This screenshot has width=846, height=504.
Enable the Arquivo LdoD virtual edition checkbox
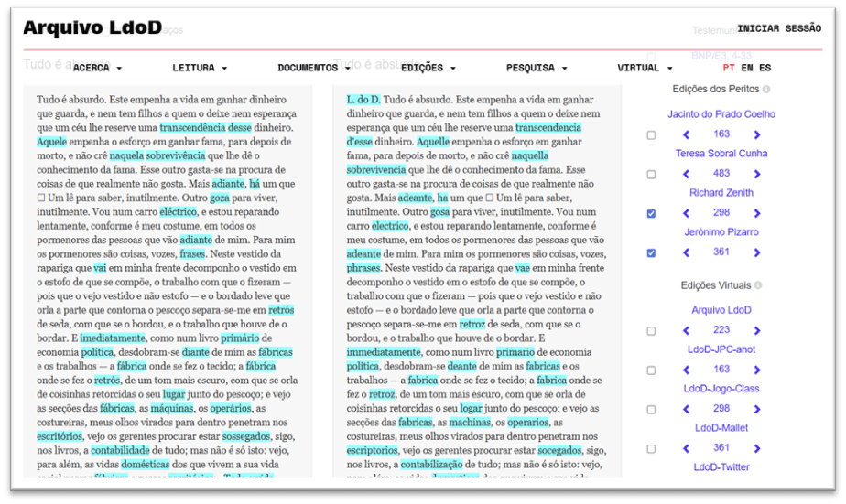coord(651,331)
